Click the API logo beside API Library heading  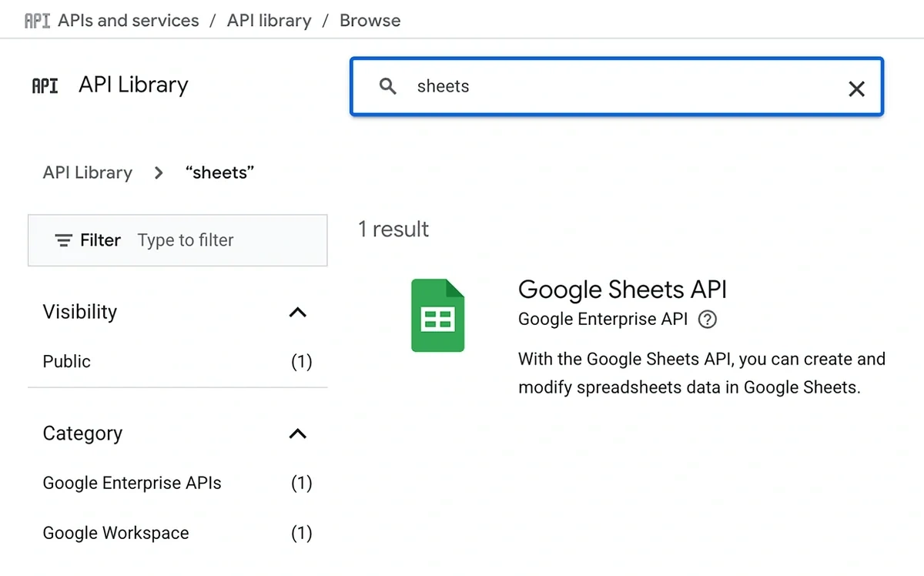click(x=45, y=85)
